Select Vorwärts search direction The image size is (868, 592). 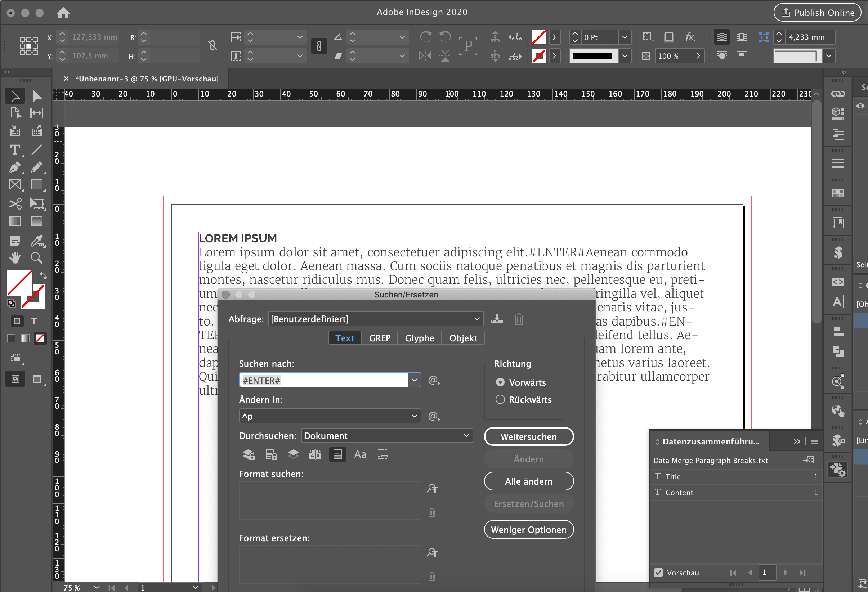500,382
